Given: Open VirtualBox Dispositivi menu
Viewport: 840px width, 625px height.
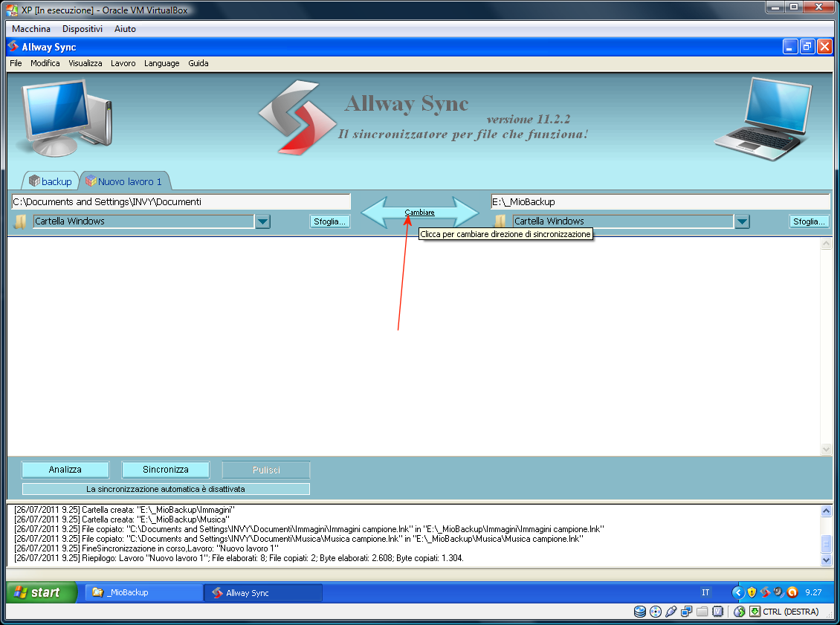Looking at the screenshot, I should click(x=82, y=29).
